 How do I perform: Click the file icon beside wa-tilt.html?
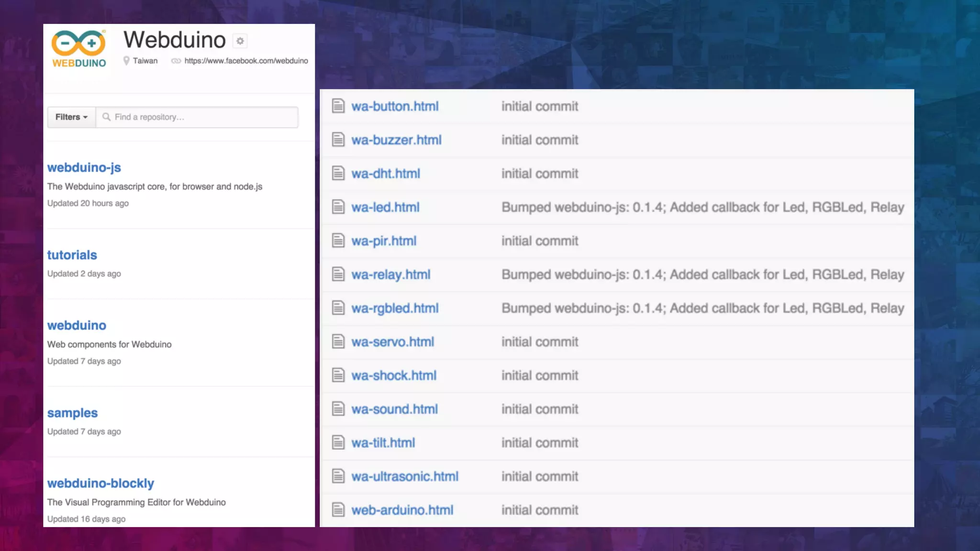pyautogui.click(x=338, y=442)
